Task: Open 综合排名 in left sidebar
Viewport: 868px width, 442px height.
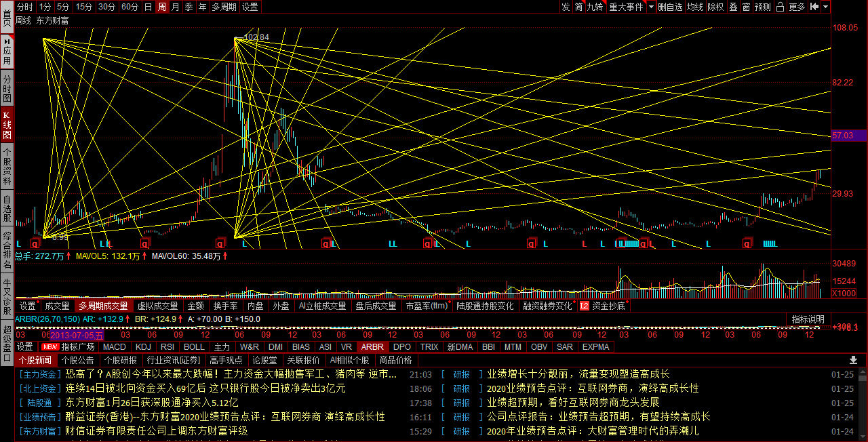Action: point(7,251)
